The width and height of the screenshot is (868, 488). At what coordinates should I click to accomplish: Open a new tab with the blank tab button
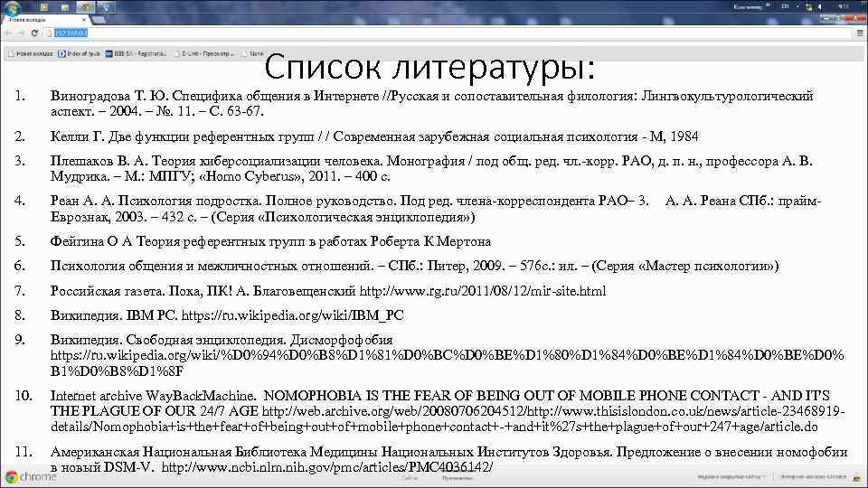tap(99, 20)
